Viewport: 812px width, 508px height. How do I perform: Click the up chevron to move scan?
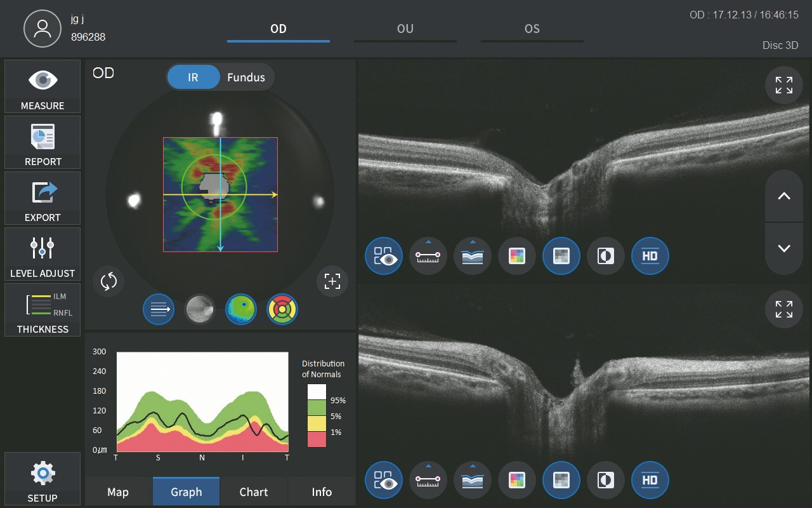[x=783, y=196]
